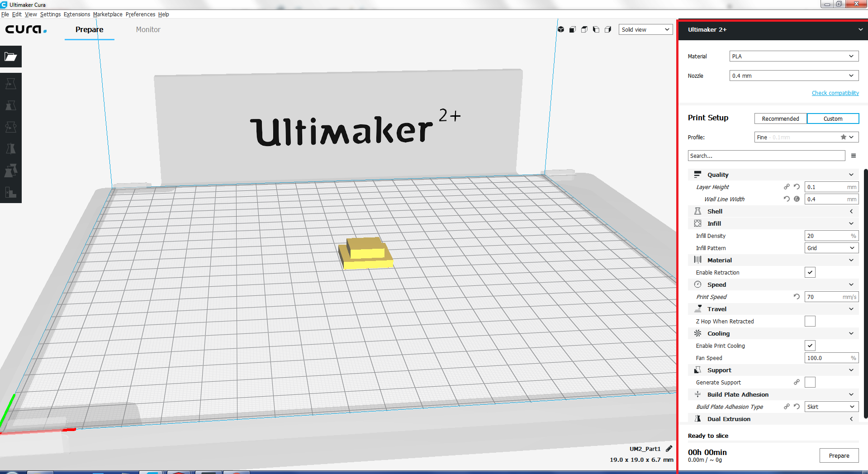Click the pencil icon next to UM2_Part1
The image size is (868, 474).
pos(669,449)
